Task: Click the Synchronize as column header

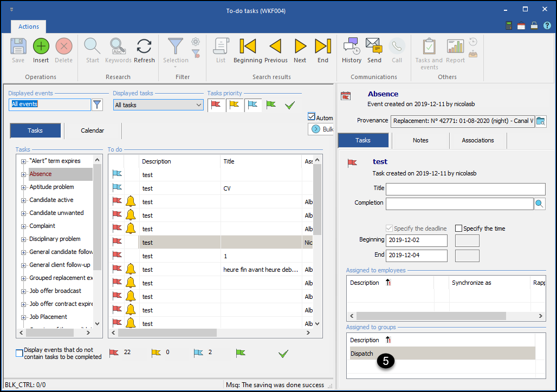Action: tap(489, 283)
